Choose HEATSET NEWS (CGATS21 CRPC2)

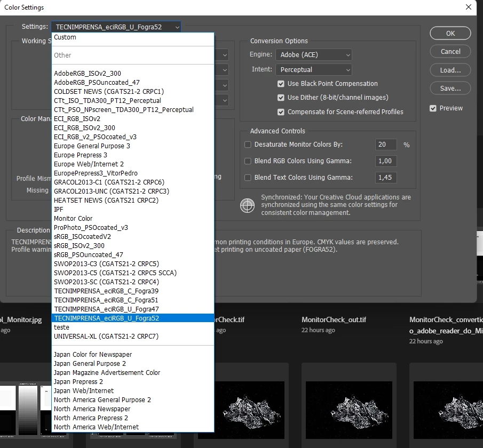coord(133,201)
